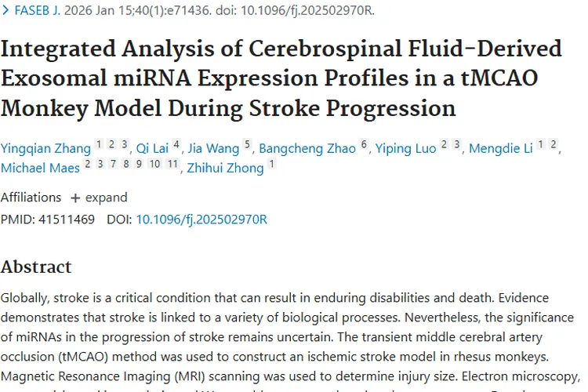Open the DOI link 10.1096/fj.202502970R
588x392 pixels.
201,219
